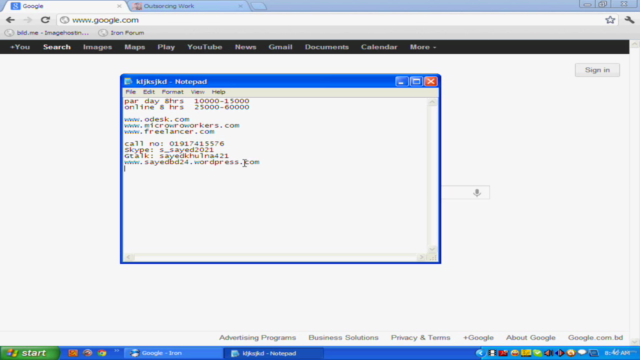Open News in Google bar
Screen dimensions: 640x360
[x=245, y=47]
